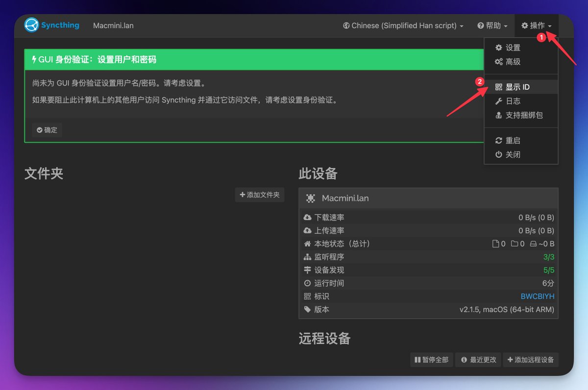Open the 帮助 help menu
This screenshot has height=390, width=588.
click(x=492, y=26)
